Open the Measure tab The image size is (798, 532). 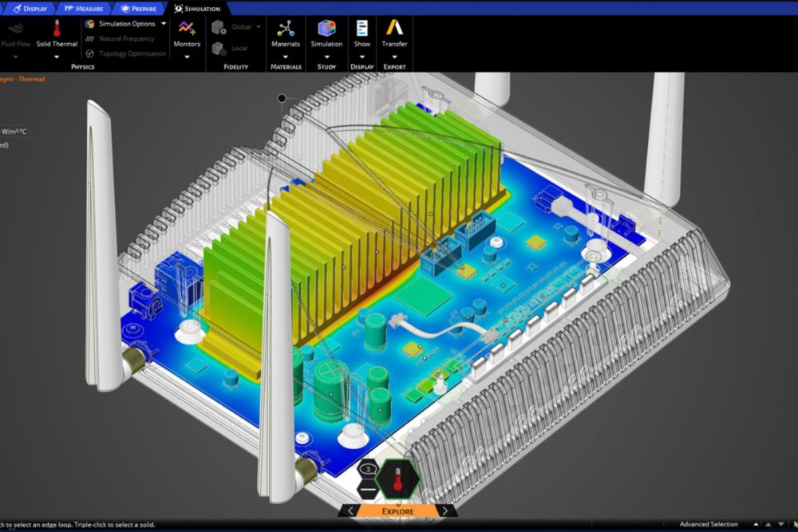pos(82,9)
